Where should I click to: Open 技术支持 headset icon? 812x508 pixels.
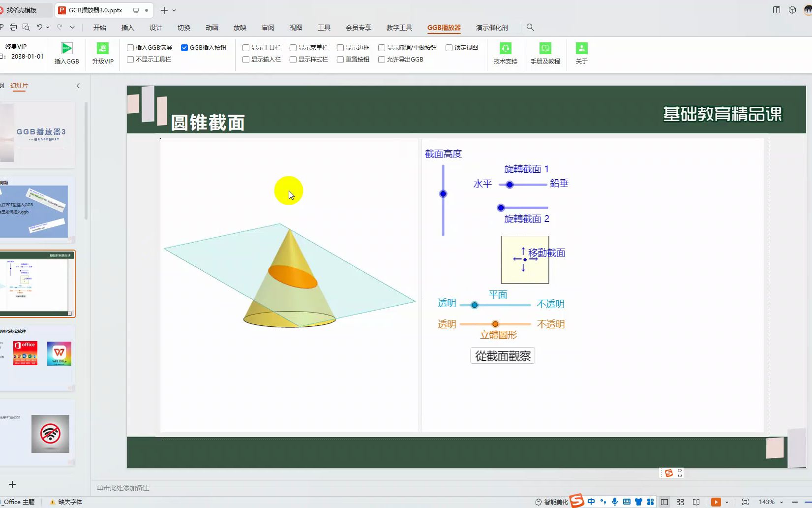pyautogui.click(x=506, y=48)
